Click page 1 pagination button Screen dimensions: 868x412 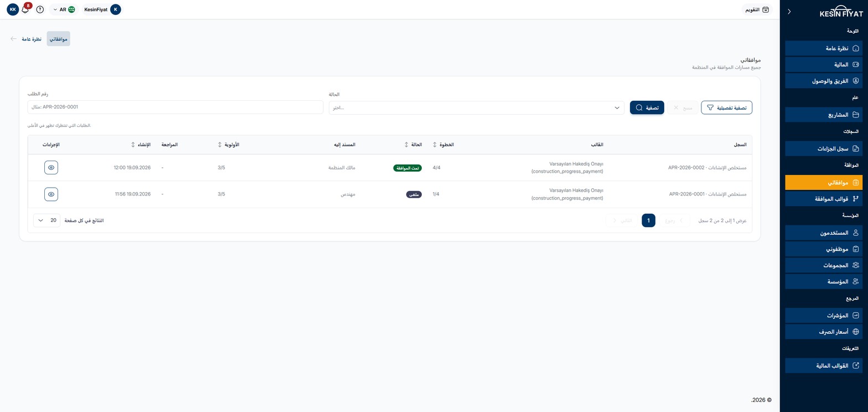[x=648, y=220]
